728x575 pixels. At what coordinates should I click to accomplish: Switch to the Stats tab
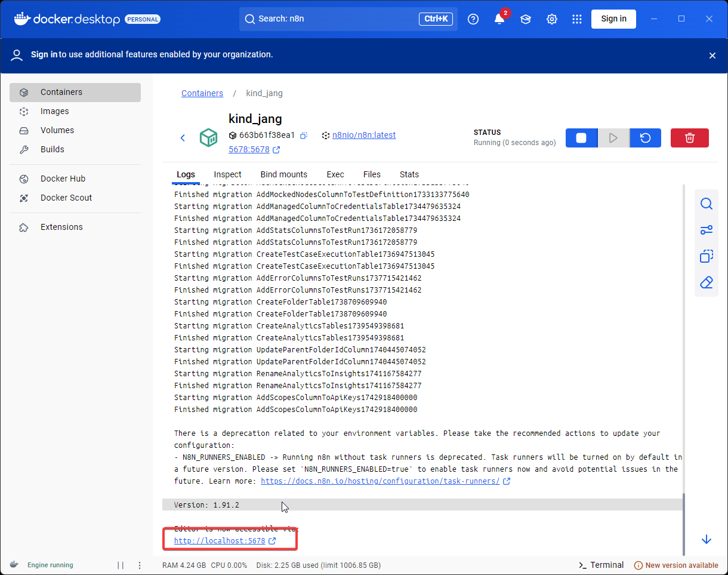[x=409, y=174]
